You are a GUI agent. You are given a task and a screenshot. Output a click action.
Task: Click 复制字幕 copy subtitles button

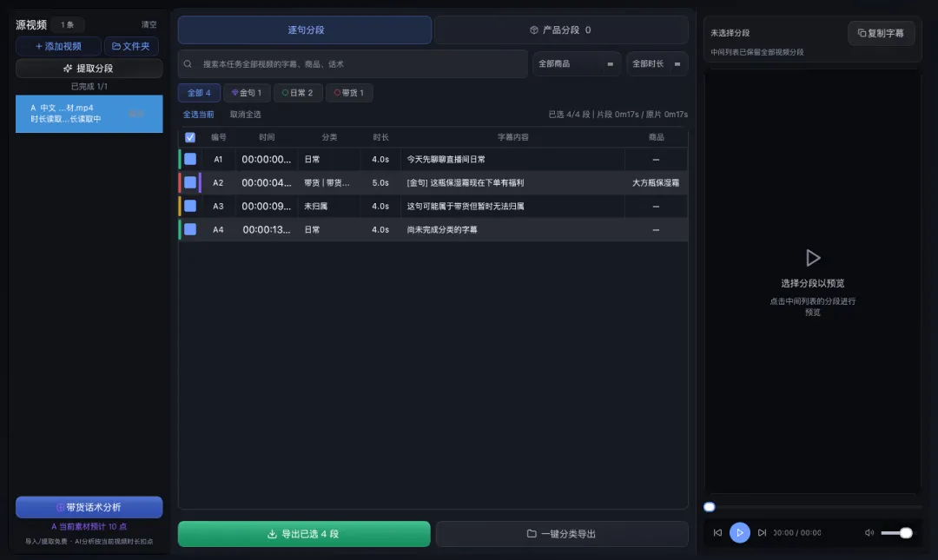(881, 33)
